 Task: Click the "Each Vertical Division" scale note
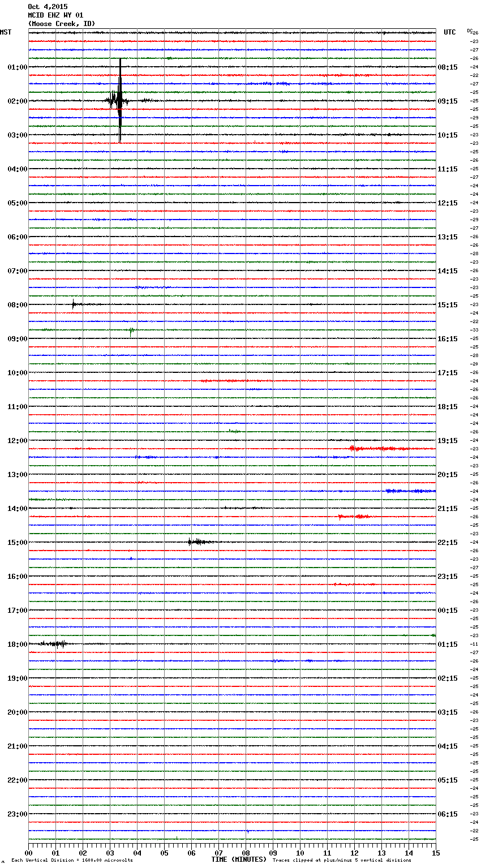click(72, 860)
